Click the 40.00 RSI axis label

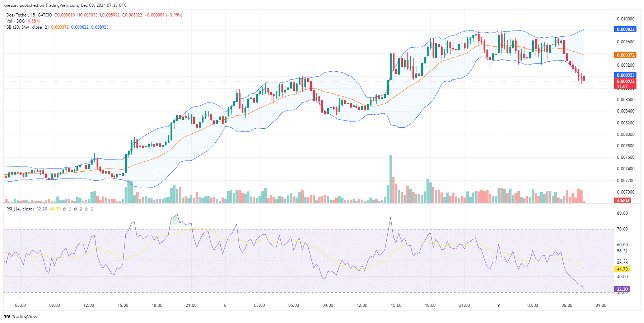(x=622, y=277)
